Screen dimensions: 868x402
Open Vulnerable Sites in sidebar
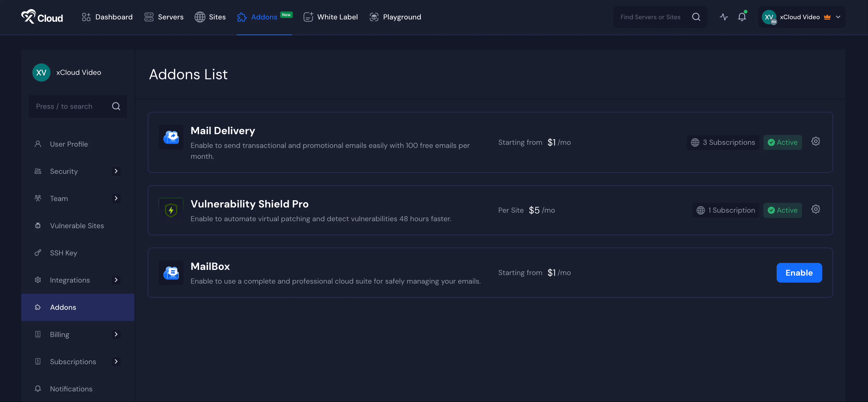77,226
